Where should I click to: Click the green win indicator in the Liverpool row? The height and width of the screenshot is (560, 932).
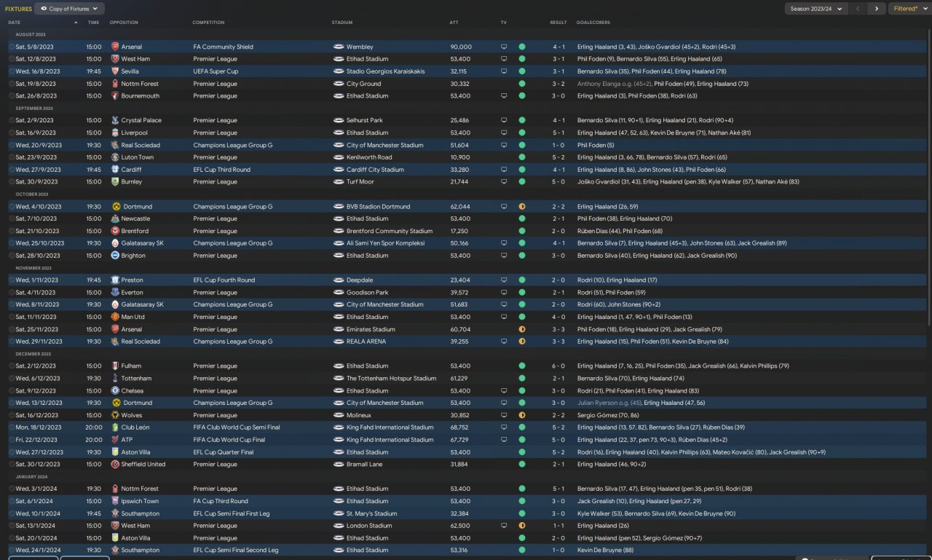[x=522, y=133]
